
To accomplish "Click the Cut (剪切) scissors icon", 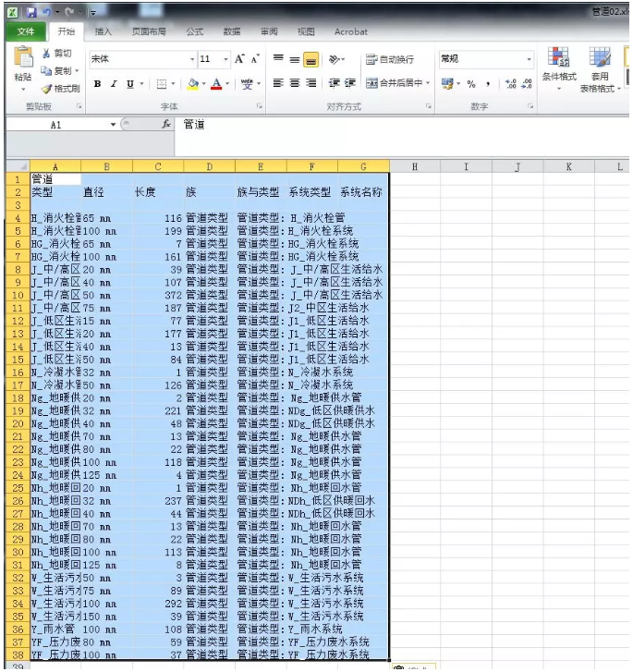I will [x=47, y=54].
